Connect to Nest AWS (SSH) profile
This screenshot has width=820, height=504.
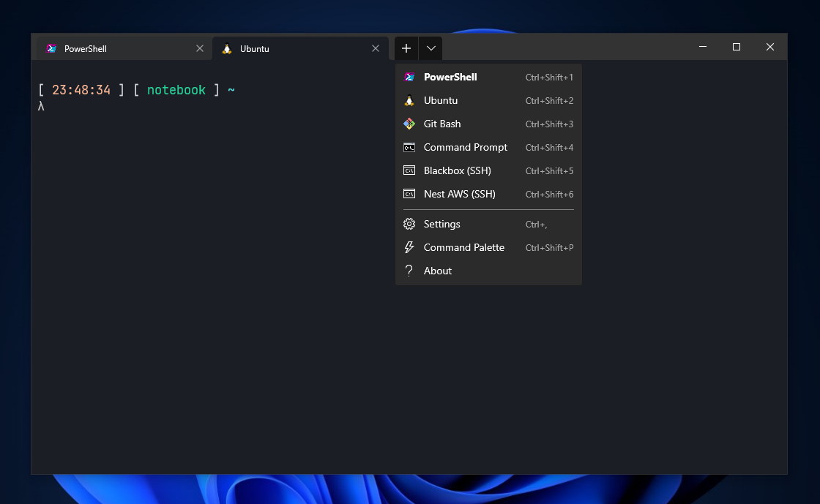coord(488,195)
